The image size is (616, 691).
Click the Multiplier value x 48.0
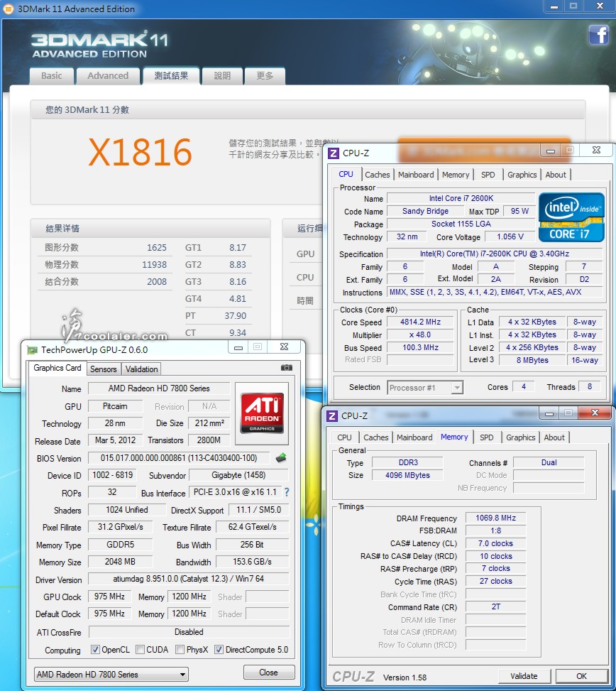click(420, 334)
